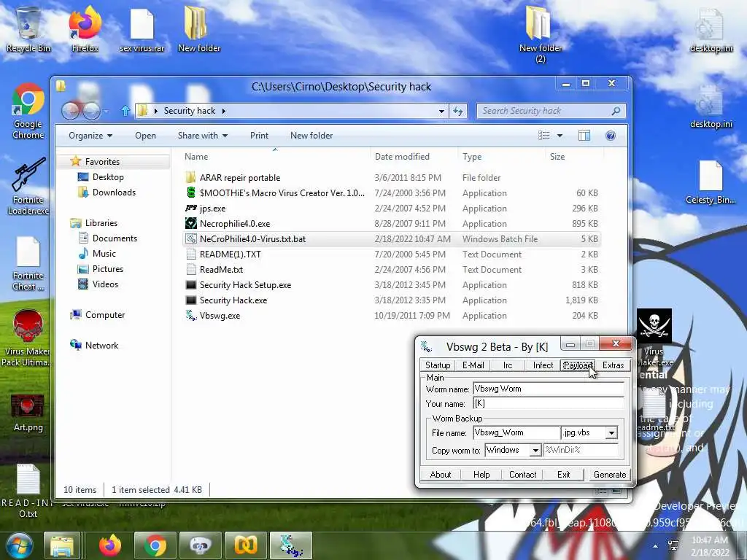The height and width of the screenshot is (560, 747).
Task: Switch to the Infect tab in Vbswg
Action: click(x=543, y=365)
